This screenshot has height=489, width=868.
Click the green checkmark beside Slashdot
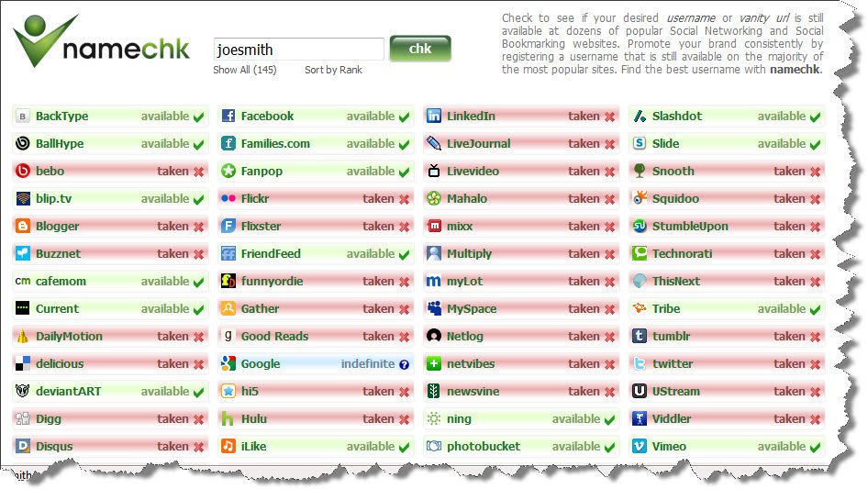815,117
